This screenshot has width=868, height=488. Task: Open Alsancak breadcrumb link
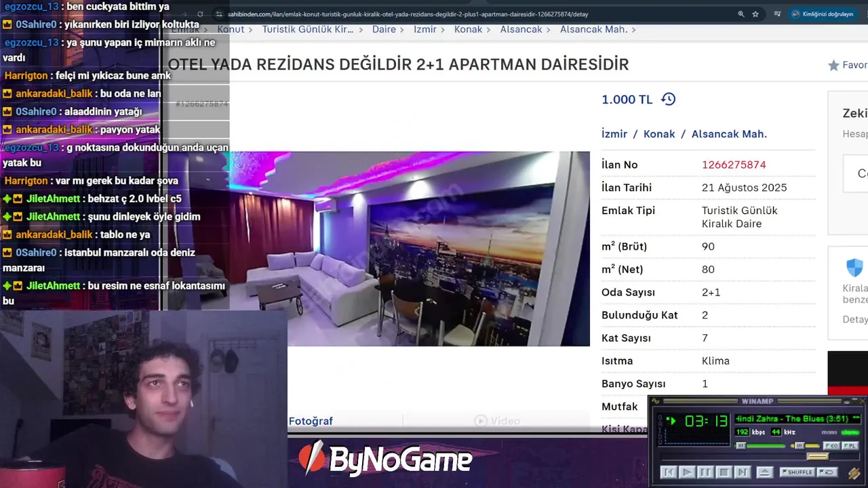click(x=521, y=29)
